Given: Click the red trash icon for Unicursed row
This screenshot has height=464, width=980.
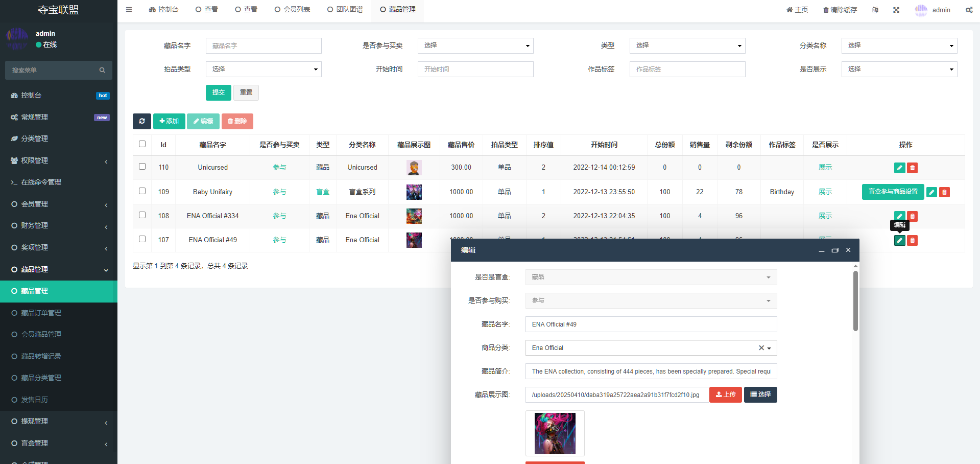Looking at the screenshot, I should tap(912, 168).
